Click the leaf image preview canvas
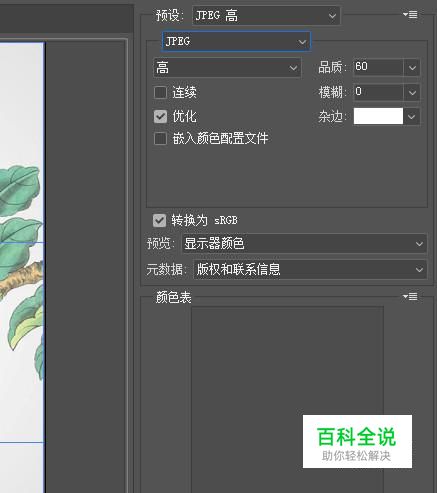 tap(22, 267)
